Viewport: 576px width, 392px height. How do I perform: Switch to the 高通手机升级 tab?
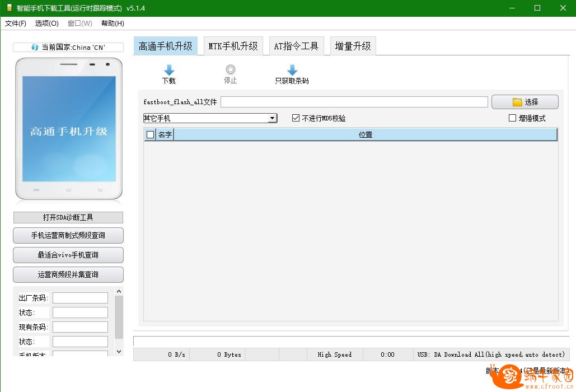(165, 46)
